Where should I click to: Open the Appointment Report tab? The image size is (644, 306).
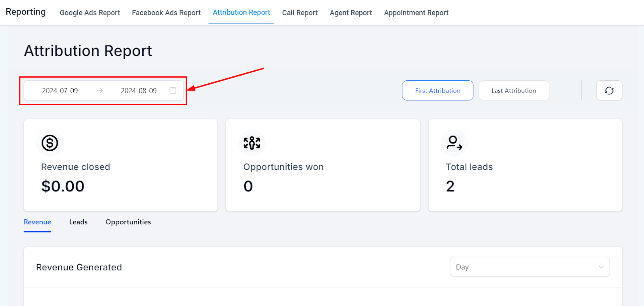coord(416,12)
